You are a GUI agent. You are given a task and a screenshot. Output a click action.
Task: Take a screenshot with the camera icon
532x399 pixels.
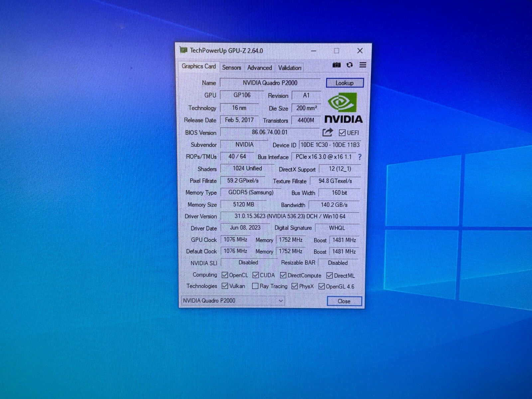coord(336,65)
